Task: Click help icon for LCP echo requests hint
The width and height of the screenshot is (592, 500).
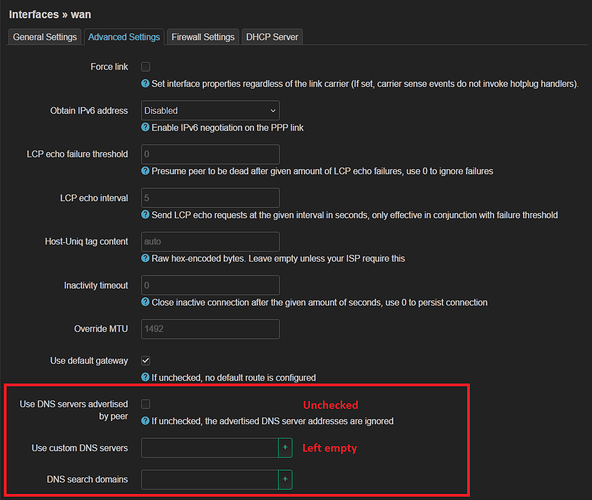Action: click(145, 215)
